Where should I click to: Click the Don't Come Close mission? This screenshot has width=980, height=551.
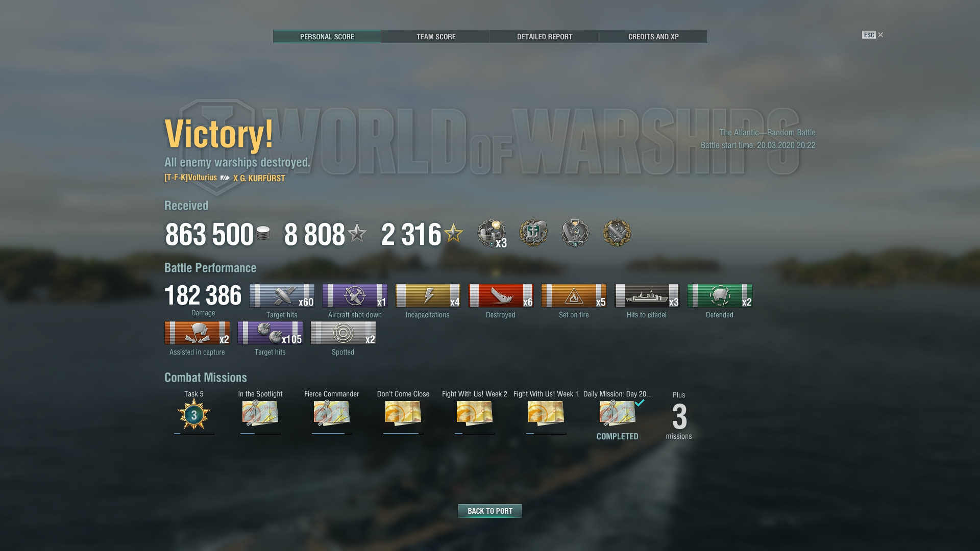coord(403,413)
